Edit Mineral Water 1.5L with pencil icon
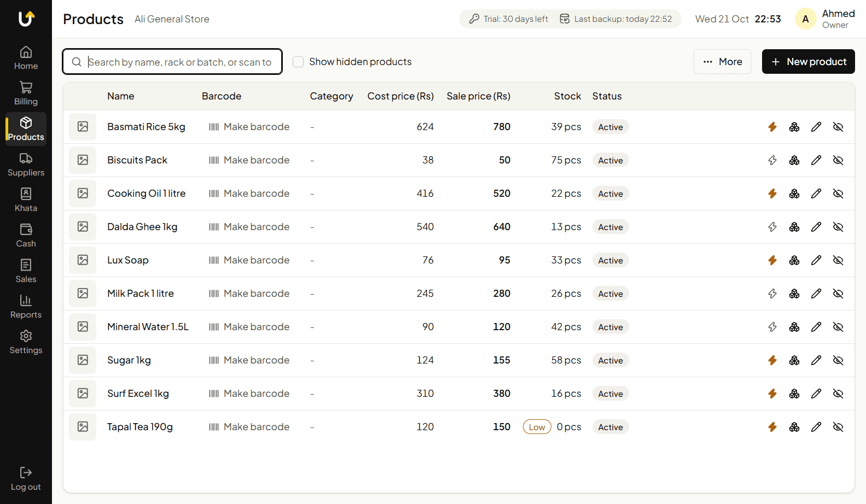 (816, 327)
